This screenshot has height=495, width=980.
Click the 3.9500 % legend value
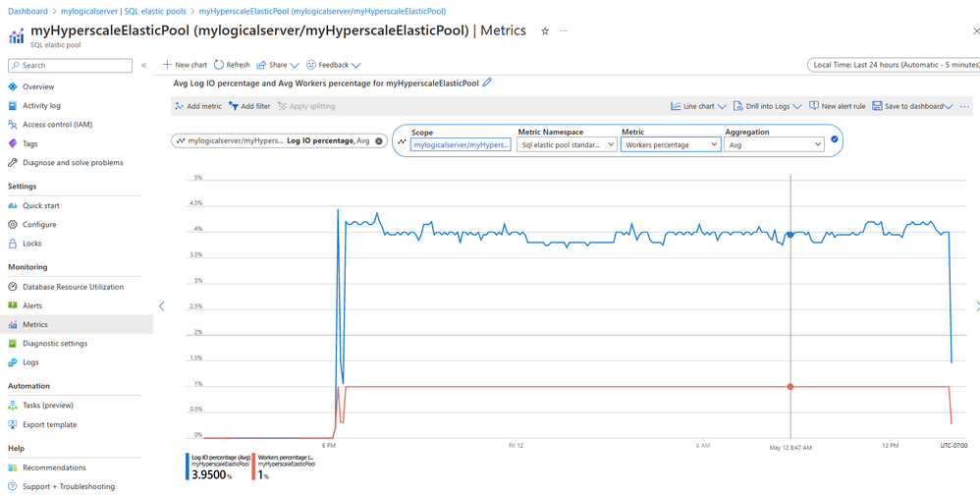(212, 475)
